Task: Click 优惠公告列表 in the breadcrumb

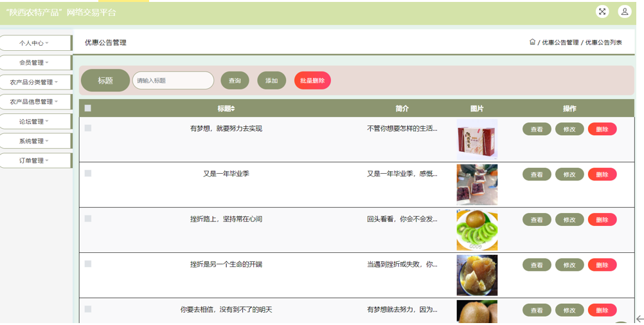Action: [604, 42]
